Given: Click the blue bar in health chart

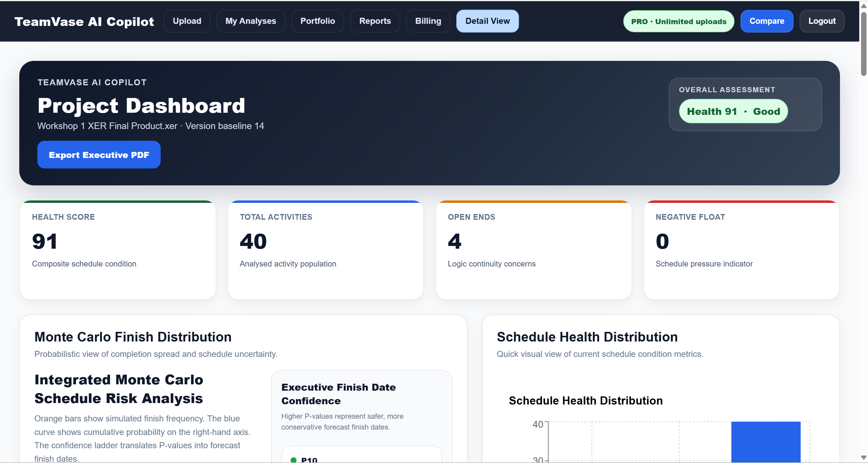Looking at the screenshot, I should click(766, 442).
